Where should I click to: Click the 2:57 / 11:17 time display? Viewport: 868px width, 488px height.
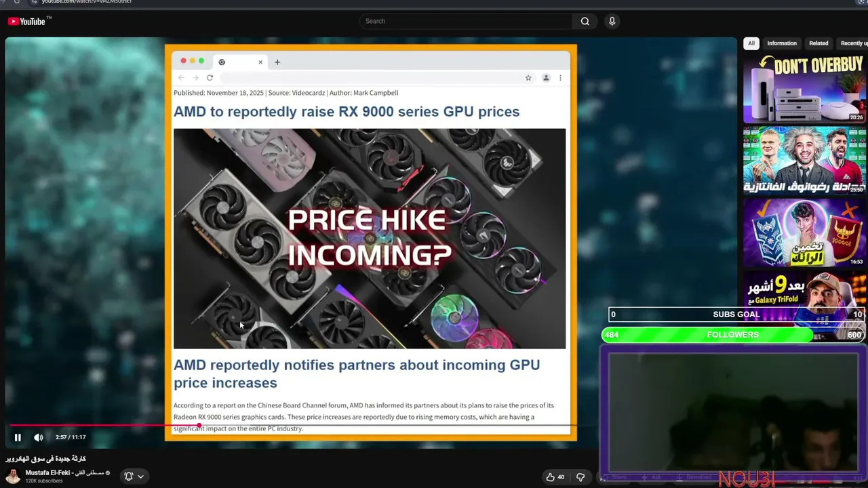(71, 437)
